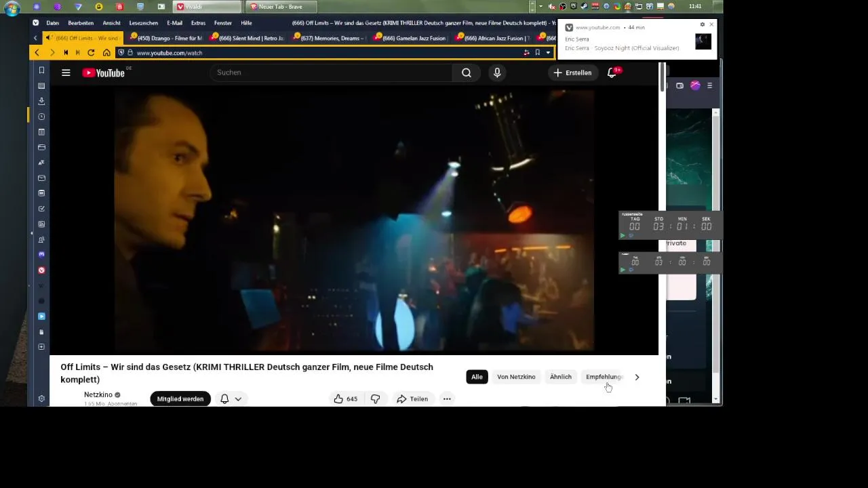Image resolution: width=868 pixels, height=488 pixels.
Task: Click Mitglied werden button
Action: point(180,399)
